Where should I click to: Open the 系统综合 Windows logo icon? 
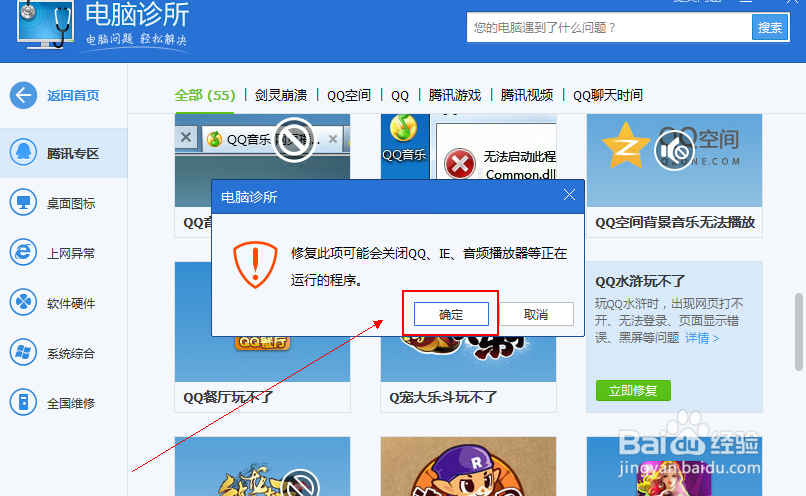23,352
